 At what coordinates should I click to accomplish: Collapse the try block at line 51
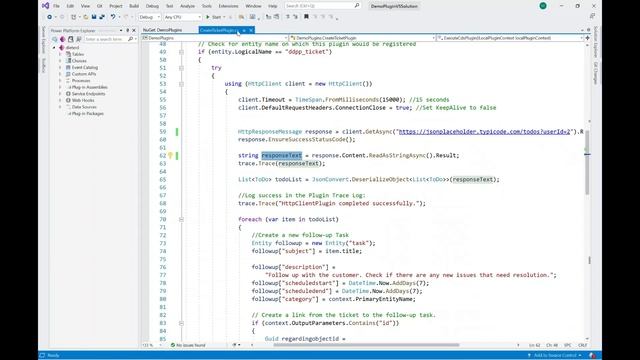click(181, 68)
